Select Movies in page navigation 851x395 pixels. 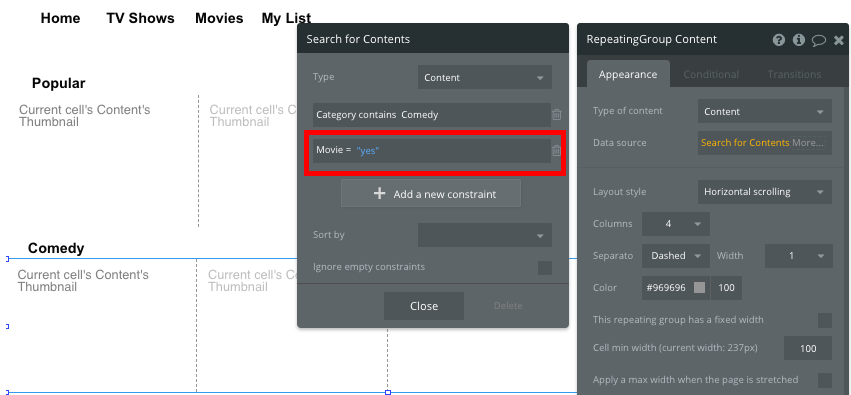tap(219, 18)
